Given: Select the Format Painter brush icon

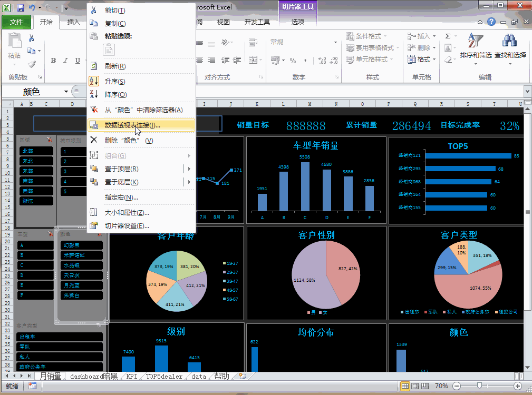Looking at the screenshot, I should coord(32,64).
